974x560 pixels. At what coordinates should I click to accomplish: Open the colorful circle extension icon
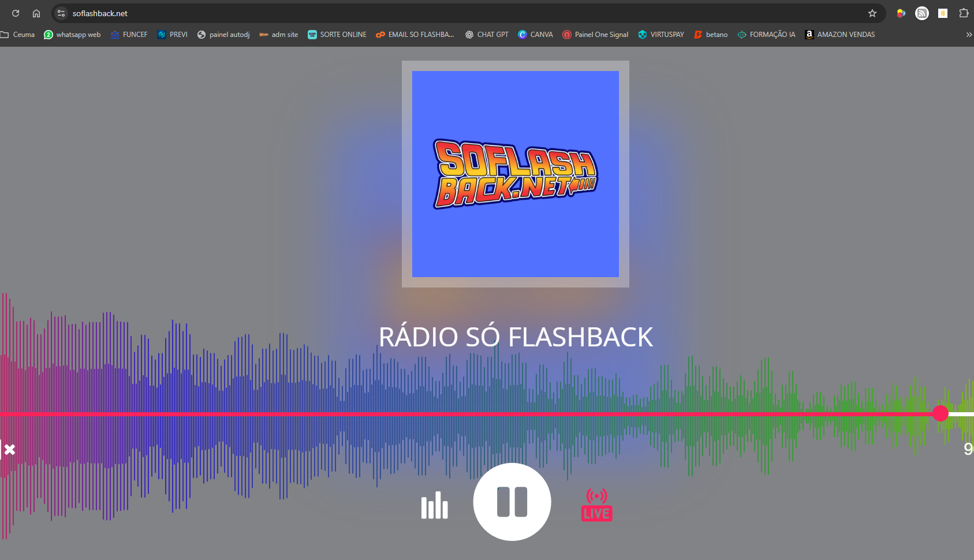[901, 13]
